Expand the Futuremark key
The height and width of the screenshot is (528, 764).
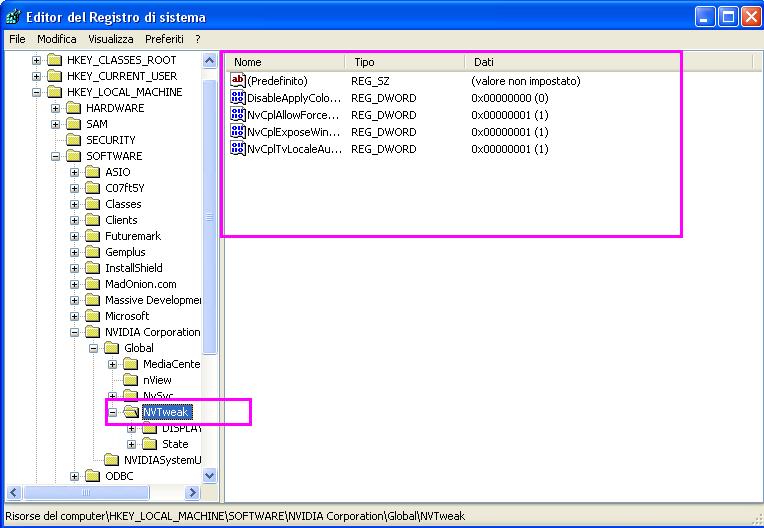[x=75, y=237]
